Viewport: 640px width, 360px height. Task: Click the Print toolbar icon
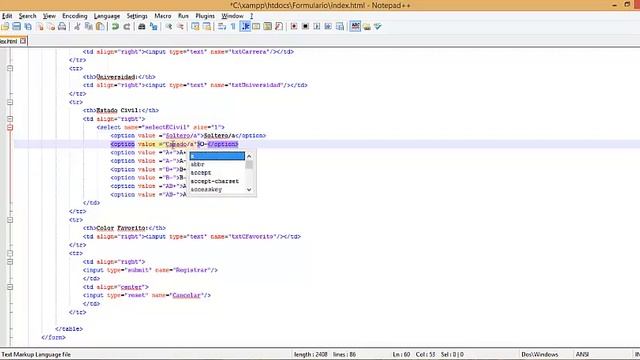point(62,27)
